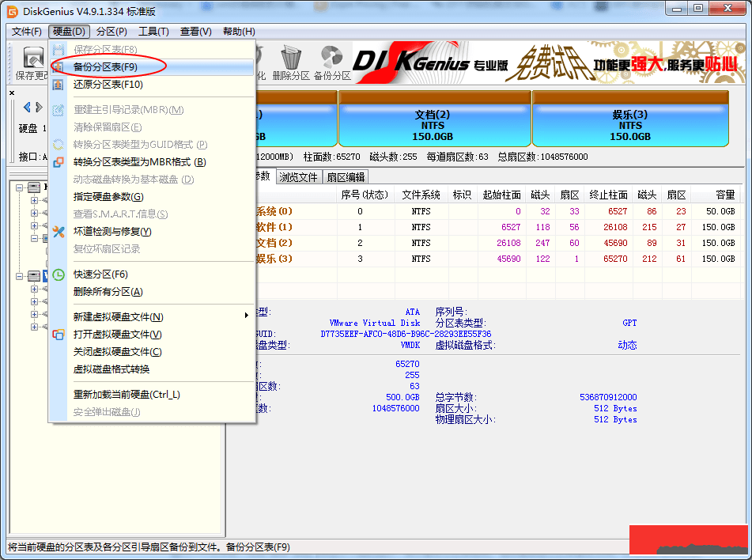The width and height of the screenshot is (752, 560).
Task: Choose 打开虚拟硬盘文件(V) menu entry
Action: 118,335
